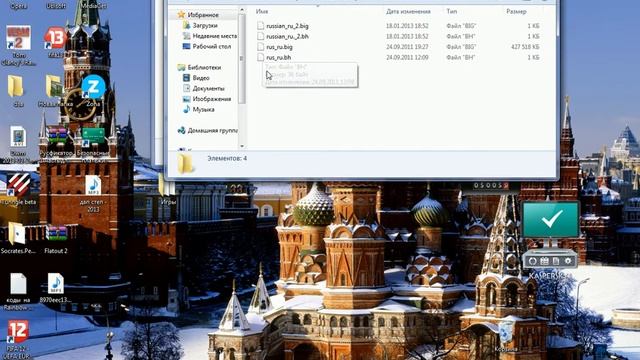The height and width of the screenshot is (360, 640).
Task: Select the russian_ru._2.bh file
Action: 287,36
